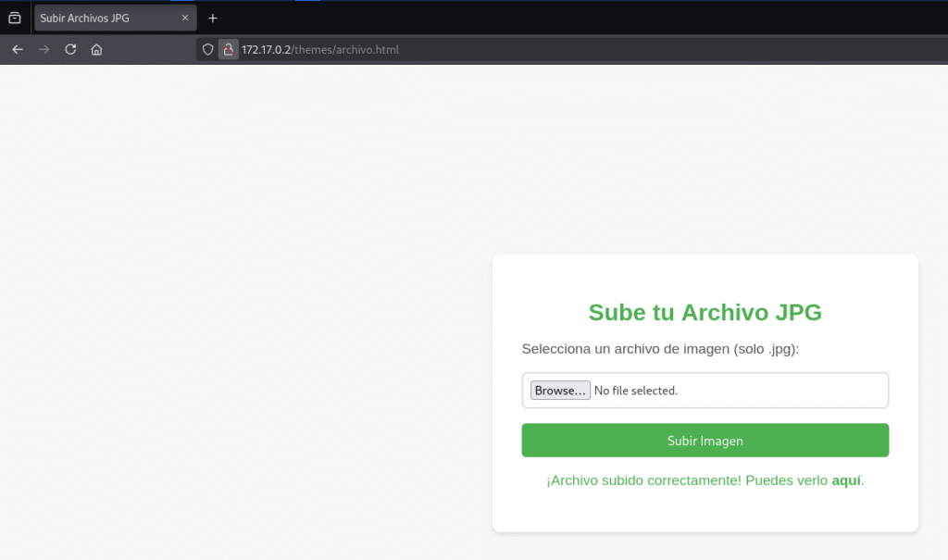Screen dimensions: 948x560
Task: Focus the address bar showing 172.17.0.2
Action: click(x=463, y=50)
